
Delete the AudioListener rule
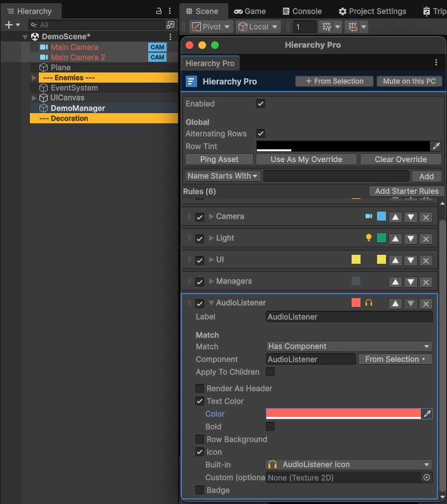[426, 303]
